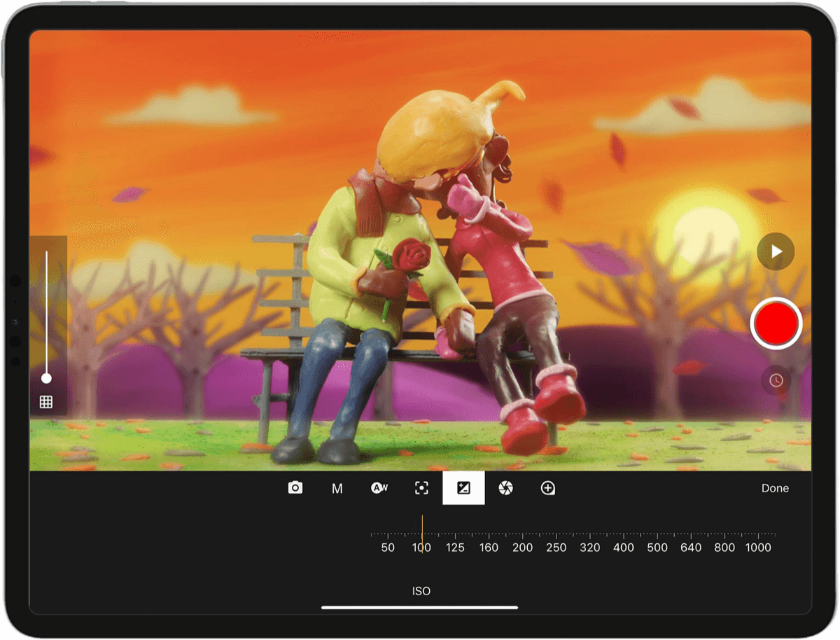Screen dimensions: 840x640
Task: Select the highlighted exposure adjustment icon
Action: point(463,488)
